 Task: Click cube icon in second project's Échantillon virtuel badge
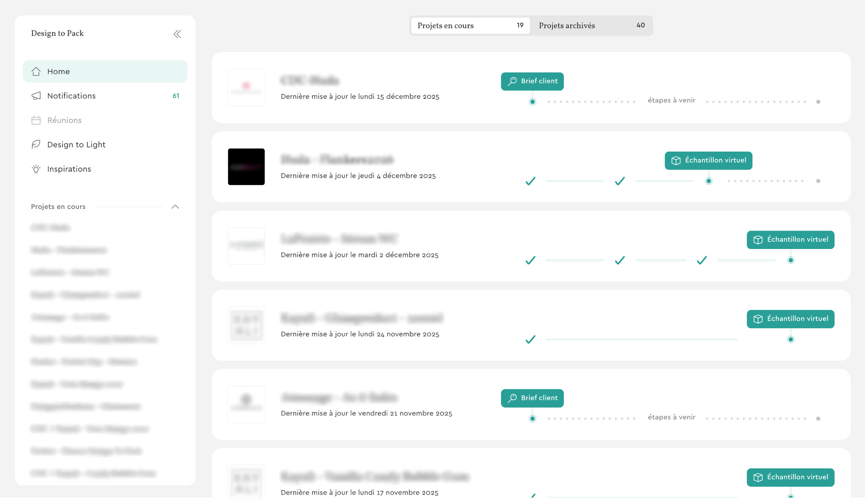[x=676, y=161]
